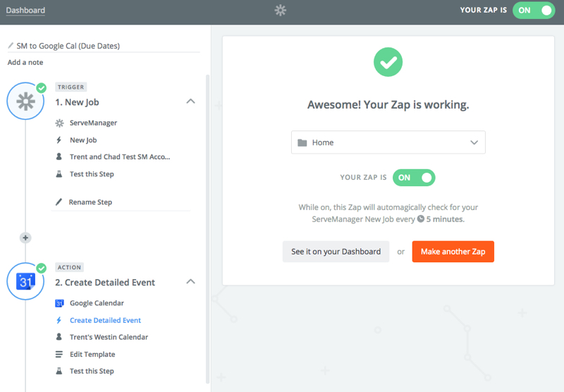This screenshot has height=392, width=564.
Task: Click the plus icon to add step
Action: click(26, 238)
